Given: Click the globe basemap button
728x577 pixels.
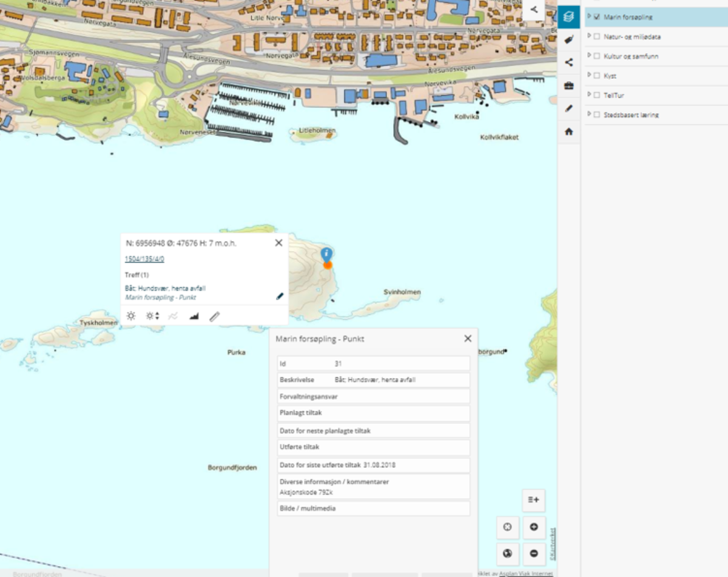Looking at the screenshot, I should tap(508, 553).
